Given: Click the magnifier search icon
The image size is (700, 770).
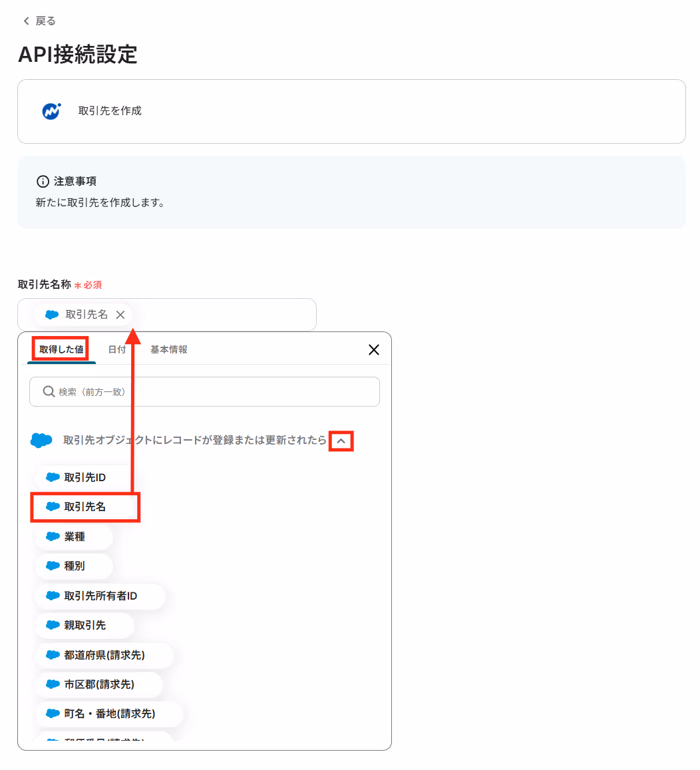Looking at the screenshot, I should 49,391.
